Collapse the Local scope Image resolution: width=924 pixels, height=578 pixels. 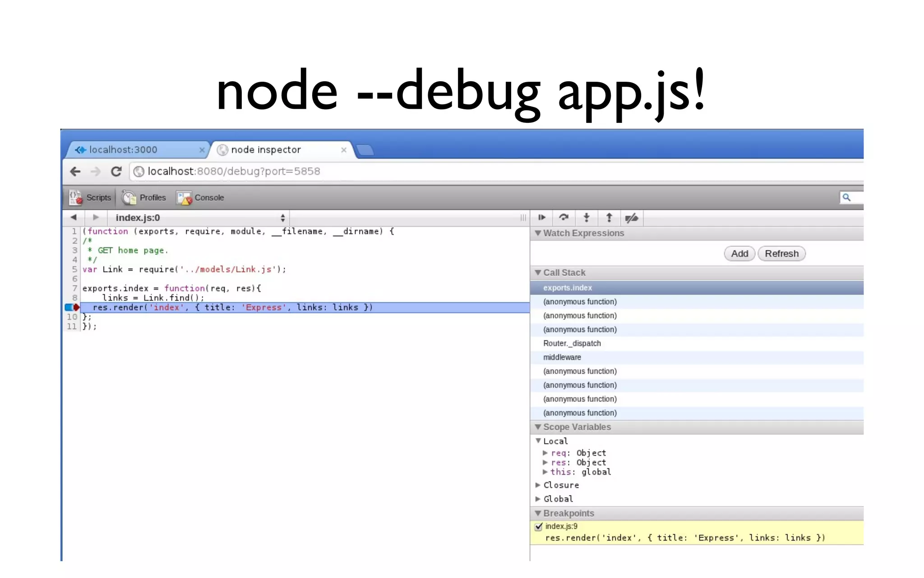(x=538, y=441)
